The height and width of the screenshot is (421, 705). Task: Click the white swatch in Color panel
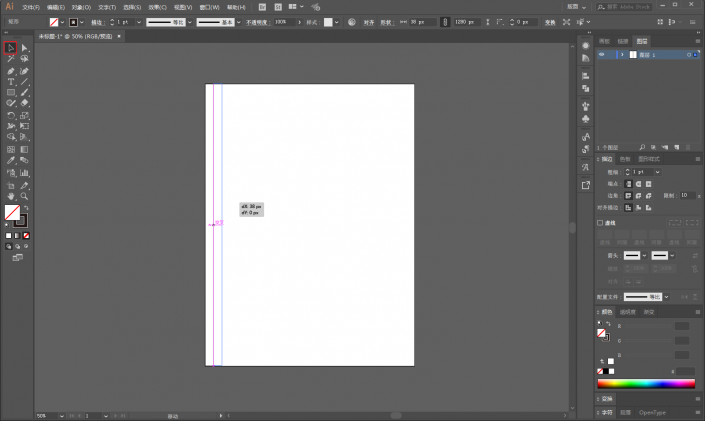(611, 371)
